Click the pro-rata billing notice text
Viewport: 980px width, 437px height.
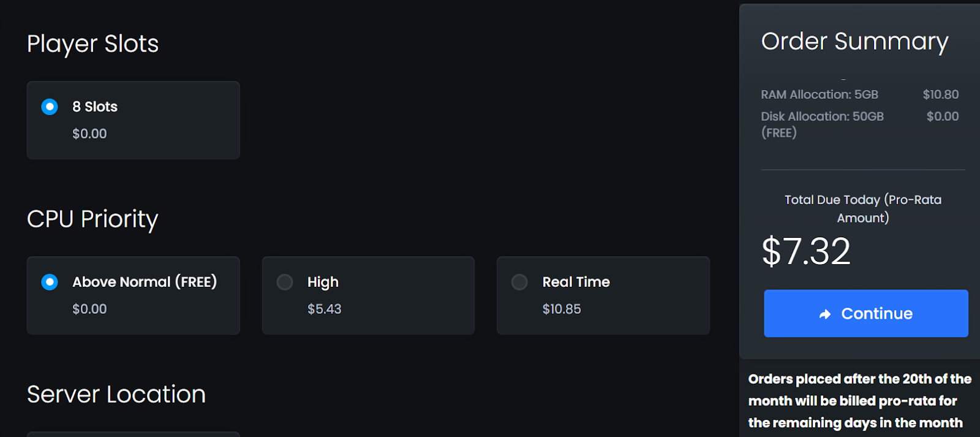859,401
